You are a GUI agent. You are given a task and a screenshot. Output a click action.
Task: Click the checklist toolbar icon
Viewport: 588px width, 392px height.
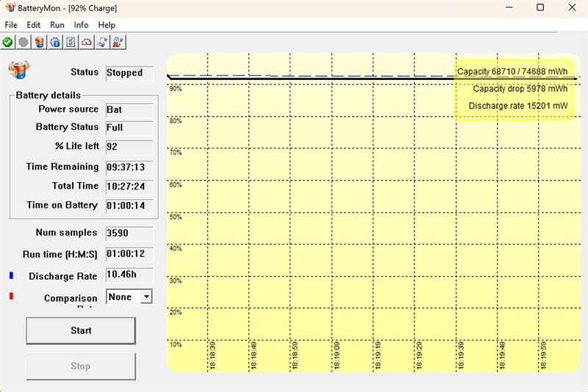coord(71,42)
